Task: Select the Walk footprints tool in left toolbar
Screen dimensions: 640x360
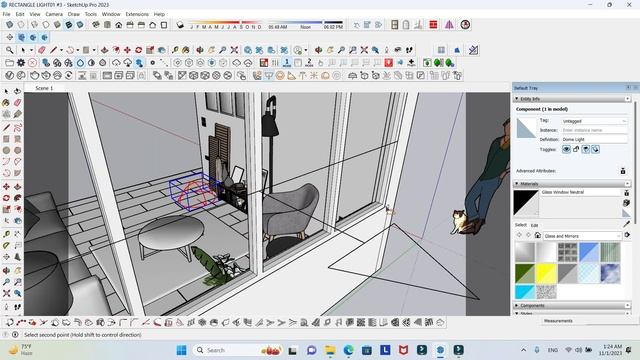Action: coord(18,307)
